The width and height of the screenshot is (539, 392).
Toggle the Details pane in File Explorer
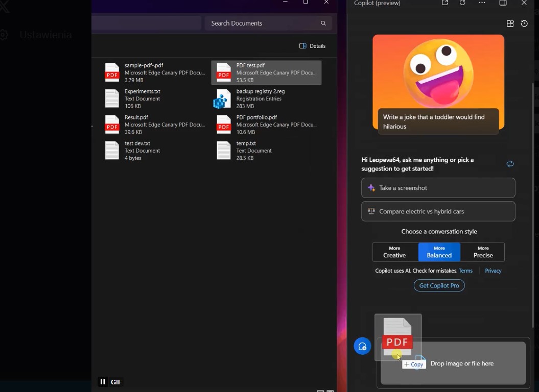[x=312, y=46]
